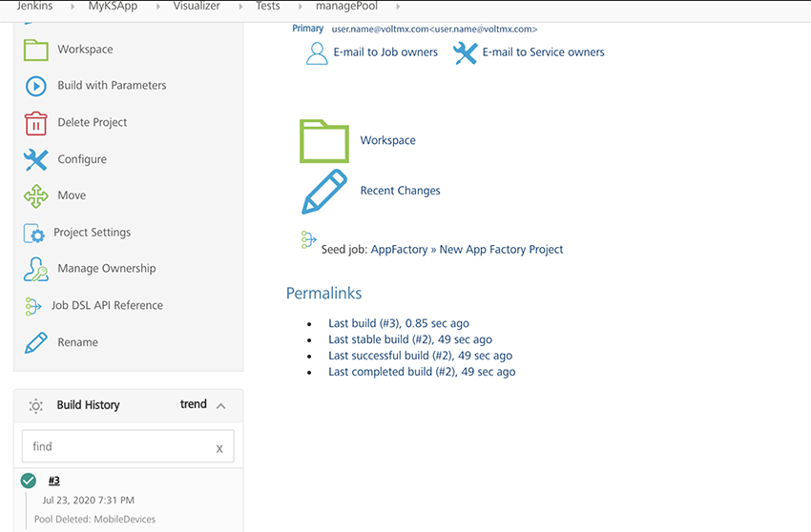Click the Jul 23, 2020 7:31 PM timestamp
811x532 pixels.
[x=89, y=501]
